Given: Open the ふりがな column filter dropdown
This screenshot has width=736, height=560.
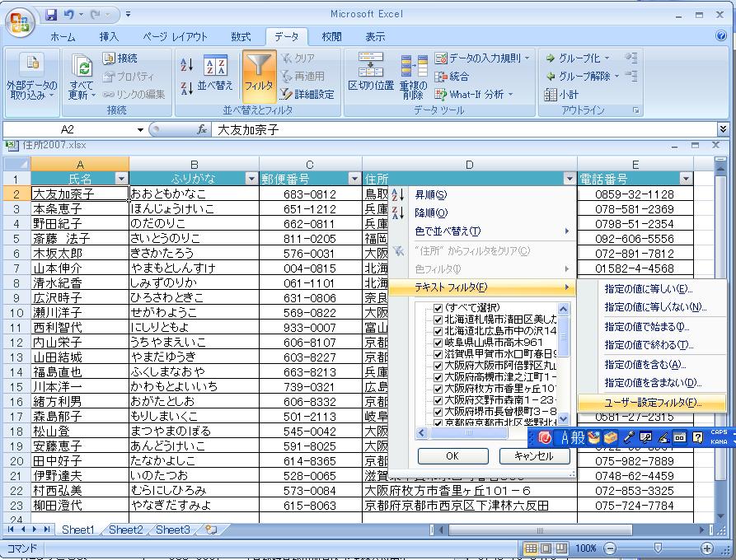Looking at the screenshot, I should 251,179.
